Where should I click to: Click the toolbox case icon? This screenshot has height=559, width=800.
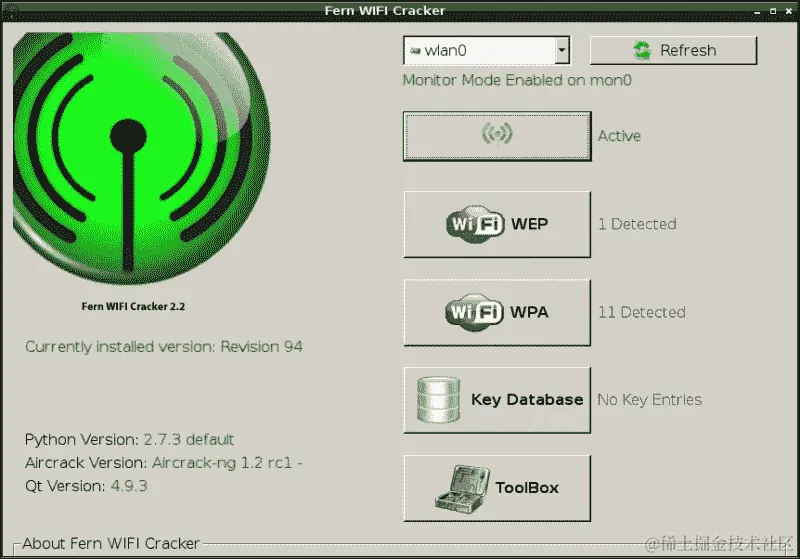coord(462,488)
